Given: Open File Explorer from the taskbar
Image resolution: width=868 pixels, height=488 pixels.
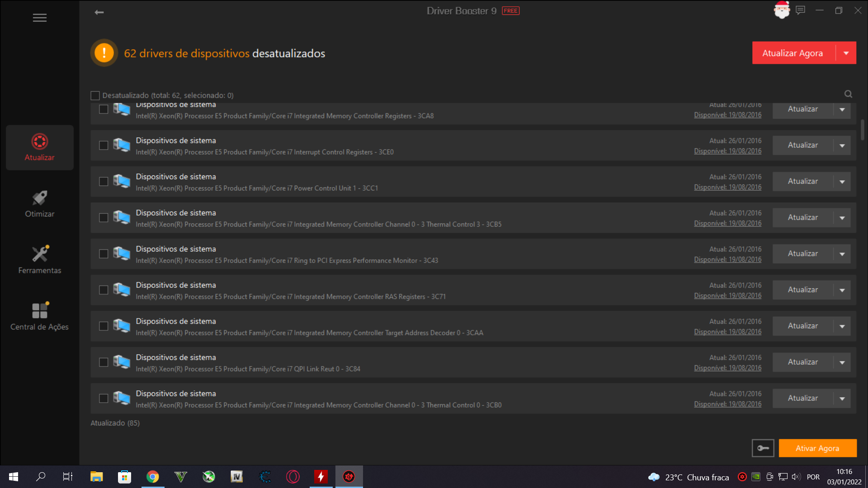Looking at the screenshot, I should (x=96, y=477).
